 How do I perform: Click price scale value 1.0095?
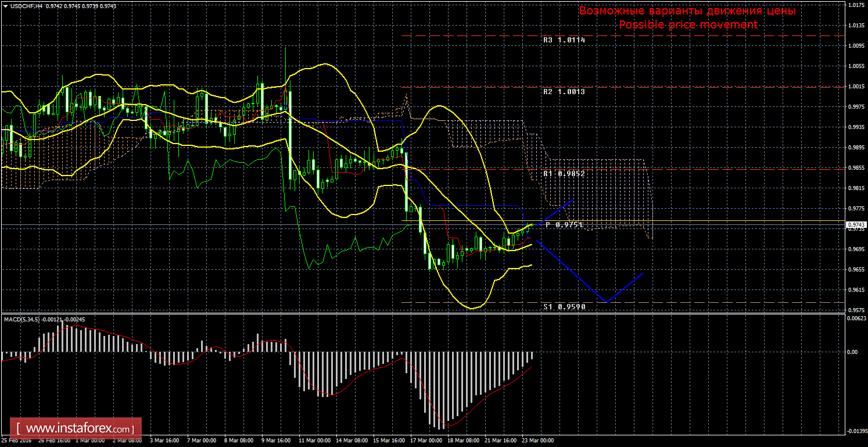click(x=856, y=46)
